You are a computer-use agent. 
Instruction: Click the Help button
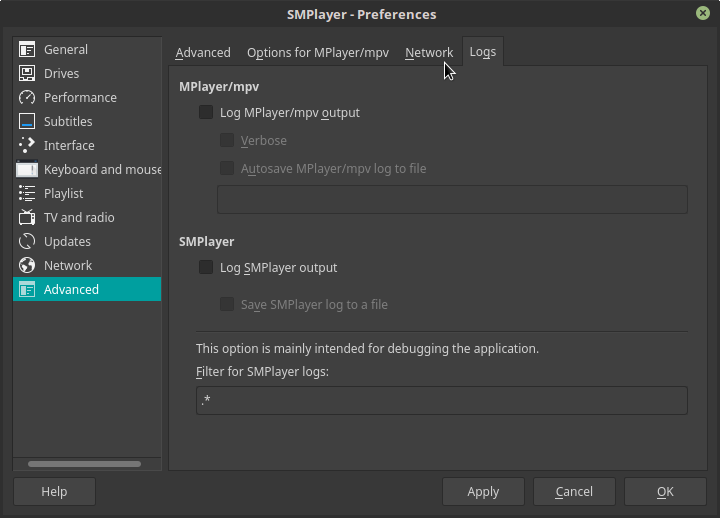coord(54,492)
